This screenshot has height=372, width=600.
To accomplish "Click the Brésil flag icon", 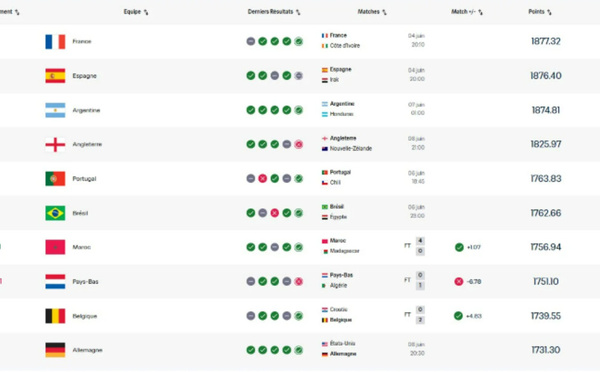I will [55, 213].
